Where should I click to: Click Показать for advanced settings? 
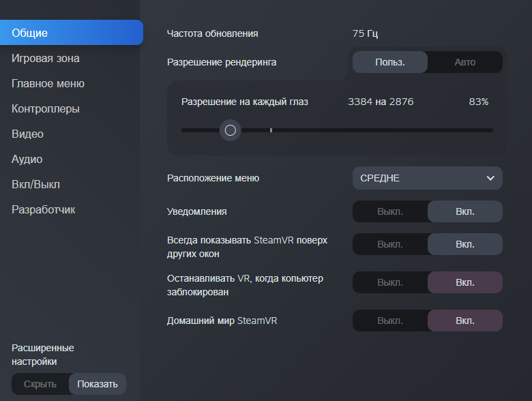(x=98, y=384)
